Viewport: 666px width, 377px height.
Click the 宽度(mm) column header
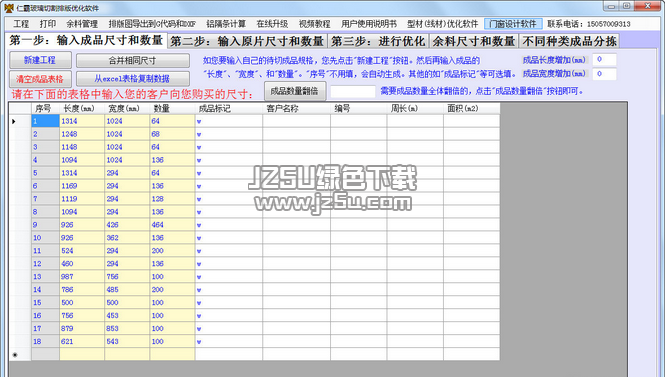click(x=127, y=109)
